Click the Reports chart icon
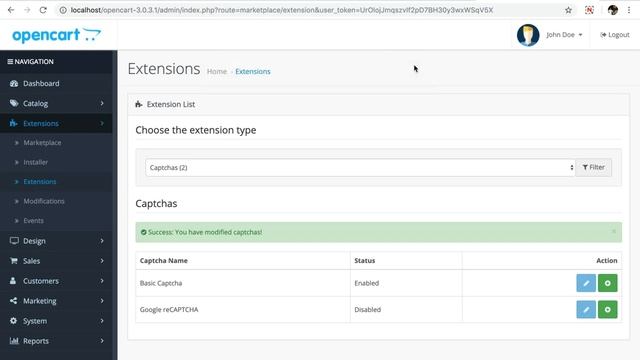This screenshot has width=640, height=360. (14, 340)
